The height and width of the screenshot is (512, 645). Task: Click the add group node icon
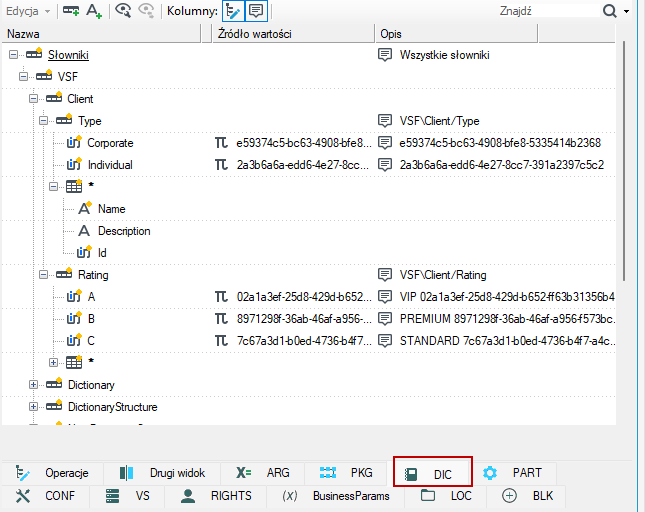(71, 11)
